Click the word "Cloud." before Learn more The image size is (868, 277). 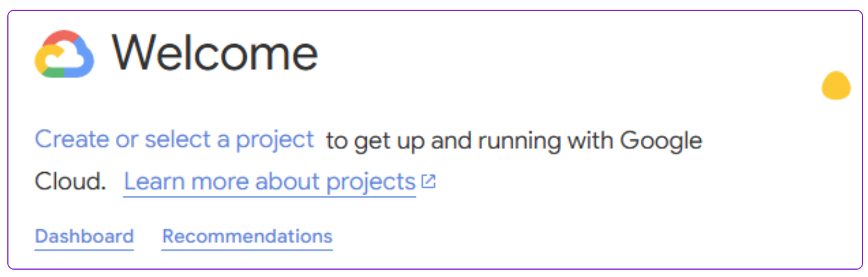coord(70,181)
